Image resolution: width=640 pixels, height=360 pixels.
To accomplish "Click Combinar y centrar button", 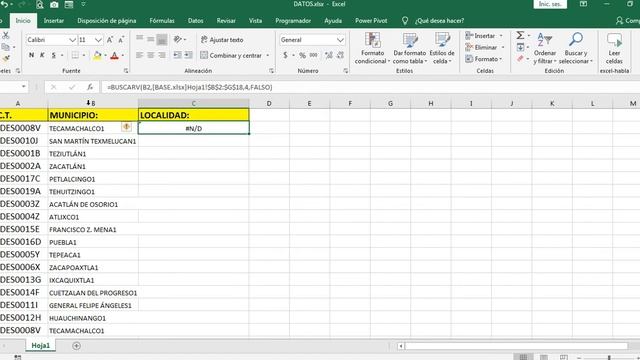I will (231, 55).
